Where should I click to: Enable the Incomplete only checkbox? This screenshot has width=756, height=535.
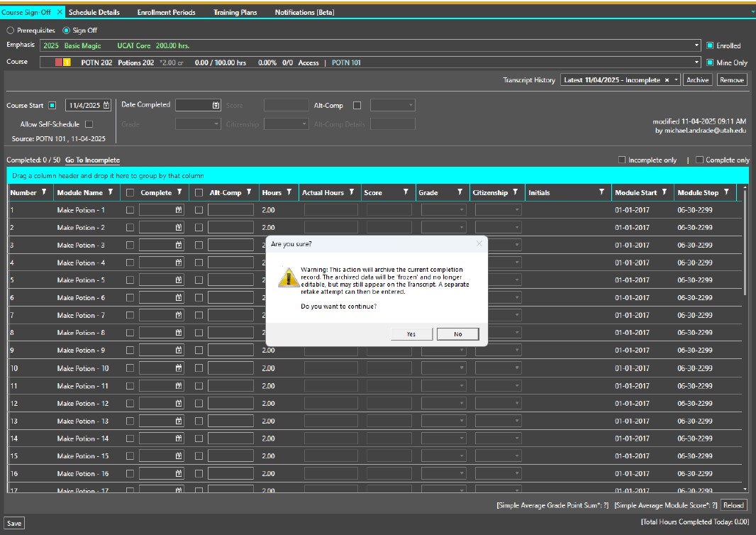click(x=622, y=160)
